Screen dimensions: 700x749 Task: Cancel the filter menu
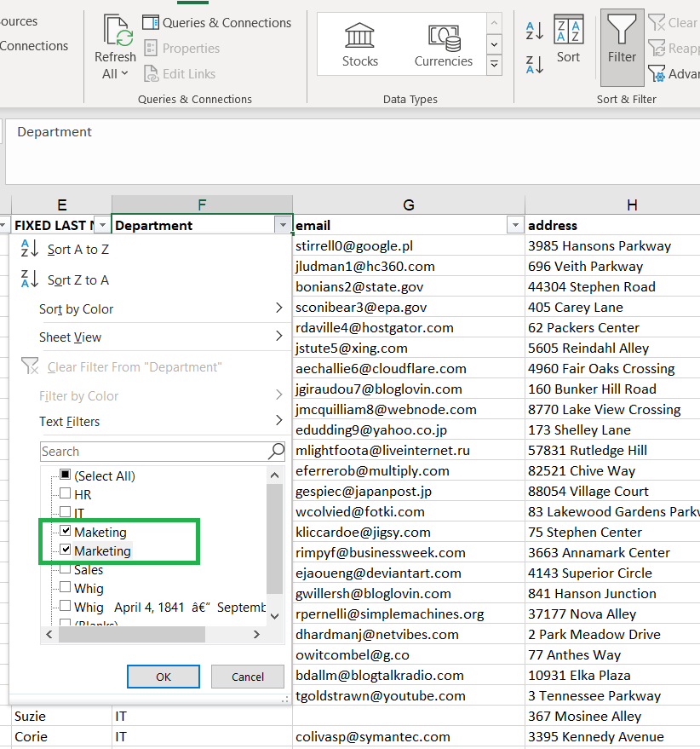coord(247,677)
